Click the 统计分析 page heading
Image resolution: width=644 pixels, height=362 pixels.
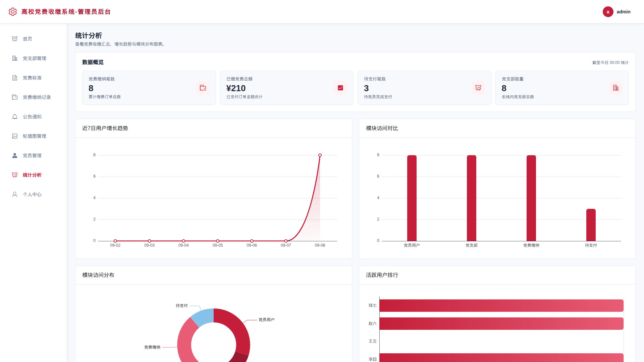point(89,36)
